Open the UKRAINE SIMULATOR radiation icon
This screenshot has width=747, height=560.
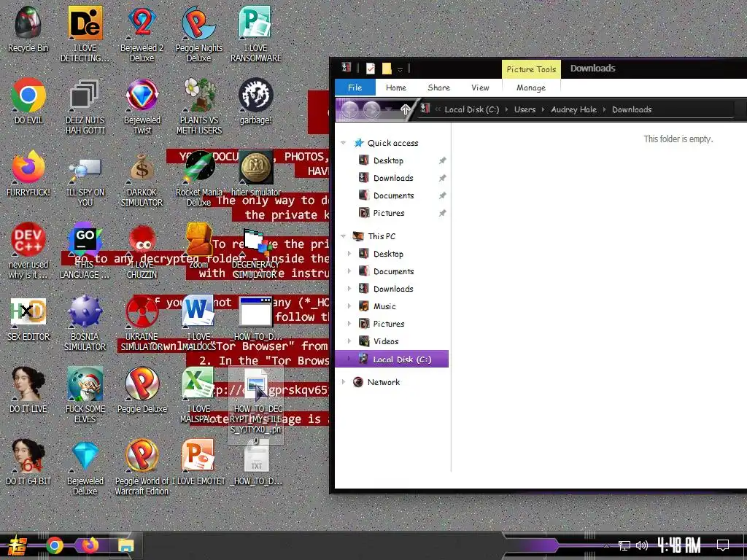(142, 323)
